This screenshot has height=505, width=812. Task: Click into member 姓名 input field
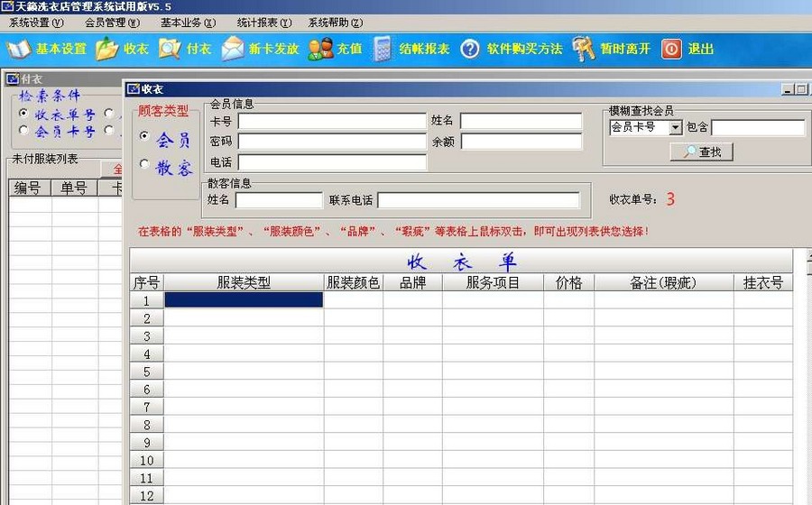(521, 121)
